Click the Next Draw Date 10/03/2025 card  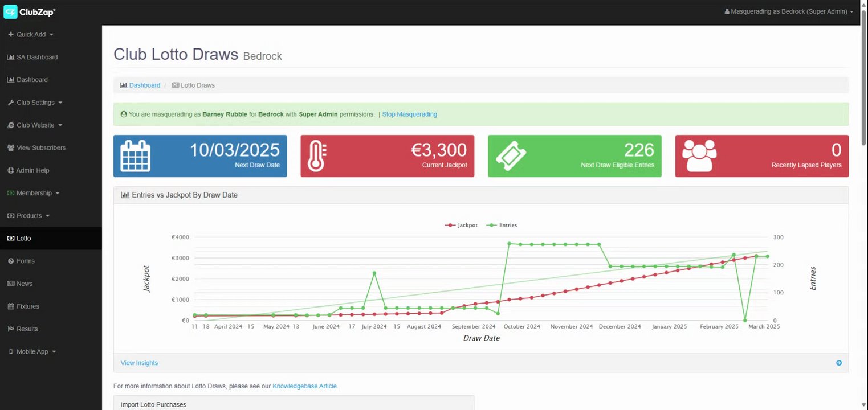coord(200,156)
